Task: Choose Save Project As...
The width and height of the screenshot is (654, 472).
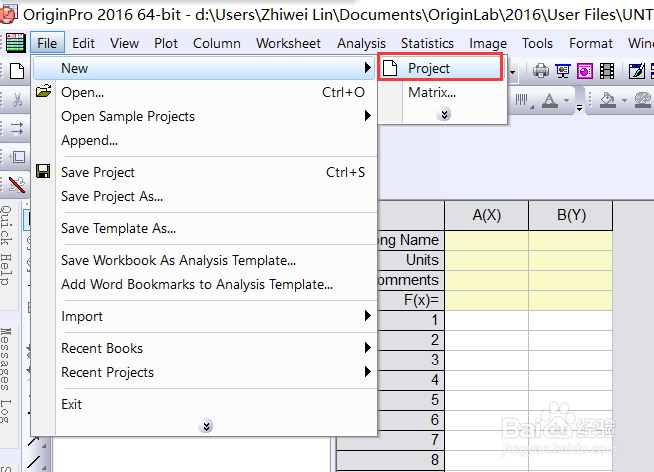Action: (x=204, y=196)
